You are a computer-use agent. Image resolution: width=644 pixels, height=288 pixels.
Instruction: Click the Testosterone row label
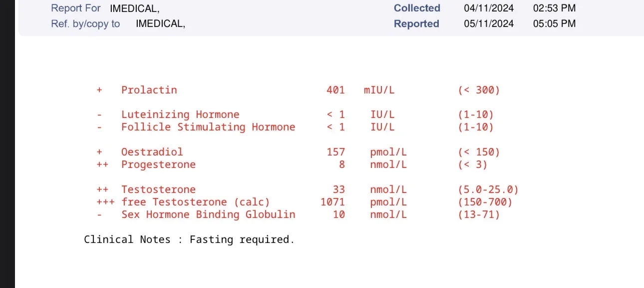point(158,189)
